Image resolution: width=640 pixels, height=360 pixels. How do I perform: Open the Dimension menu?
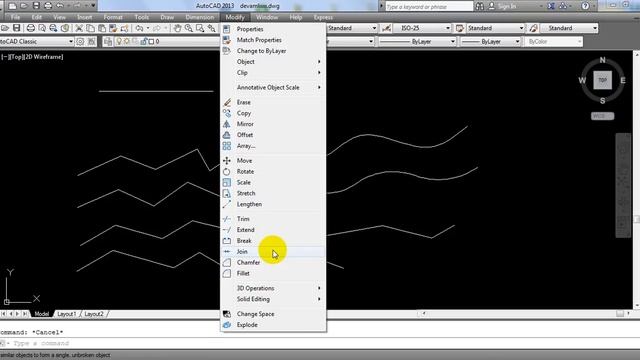coord(199,17)
